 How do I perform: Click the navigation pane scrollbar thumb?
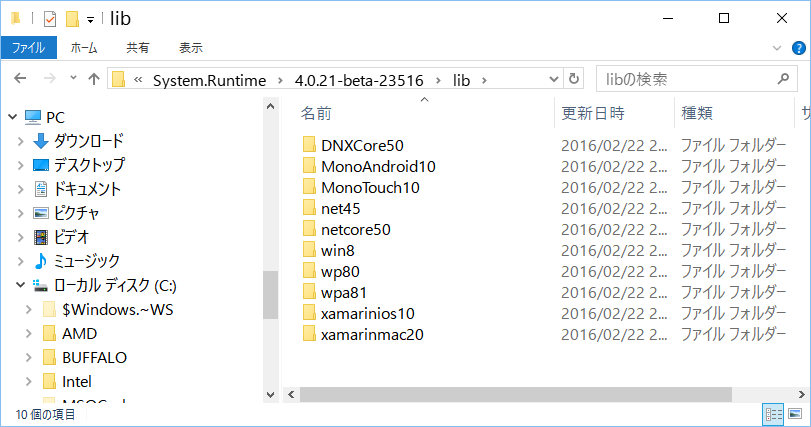coord(271,295)
